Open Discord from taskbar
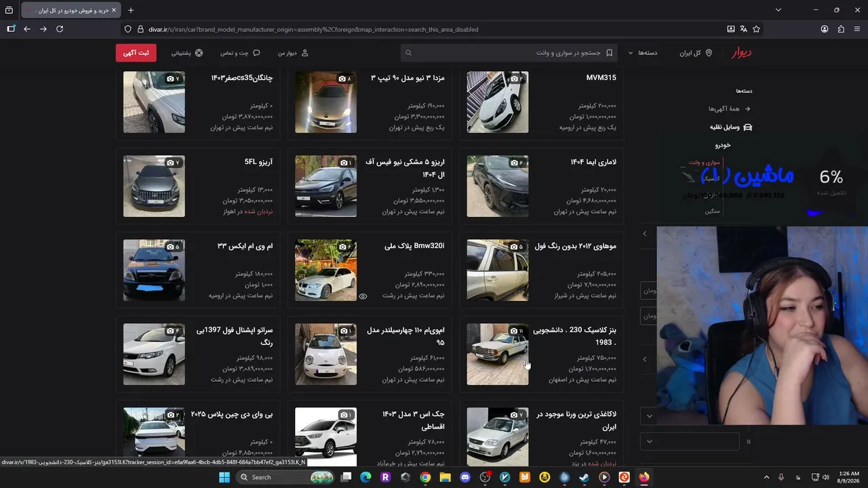Viewport: 868px width, 488px height. click(x=465, y=477)
